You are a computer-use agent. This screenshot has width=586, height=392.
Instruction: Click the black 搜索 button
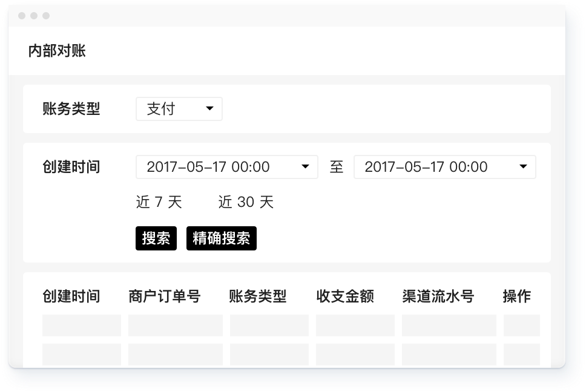pos(156,238)
